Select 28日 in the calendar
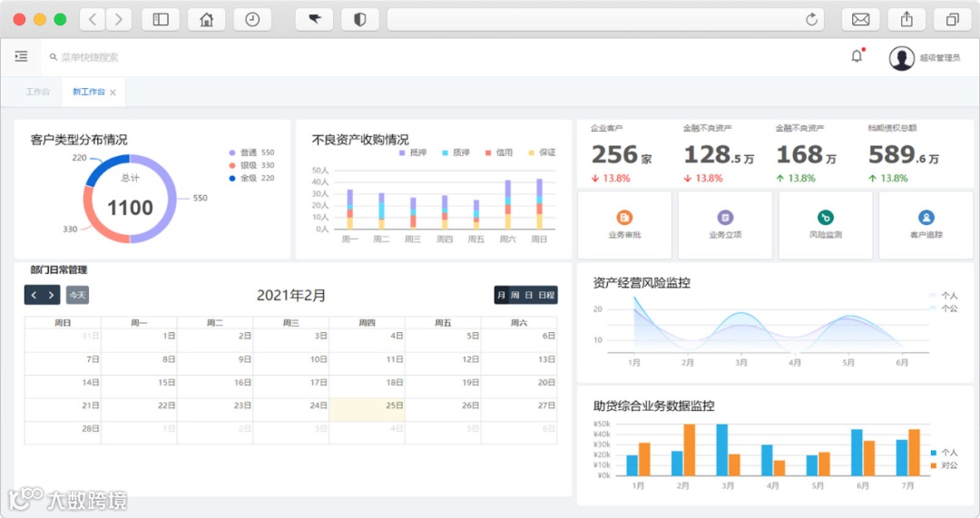Viewport: 980px width, 518px height. [x=63, y=433]
